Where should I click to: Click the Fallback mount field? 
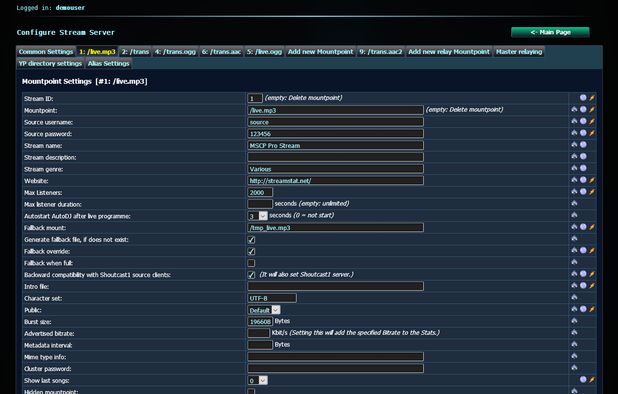[x=335, y=227]
